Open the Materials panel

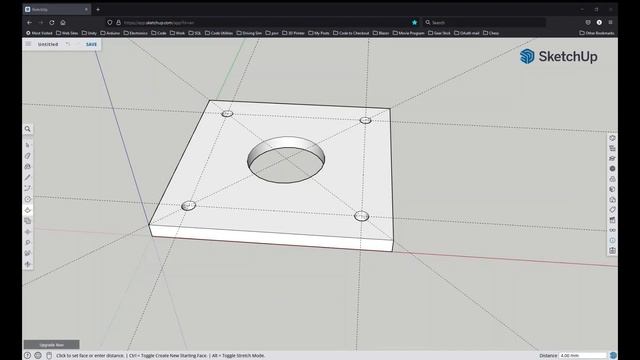coord(612,179)
